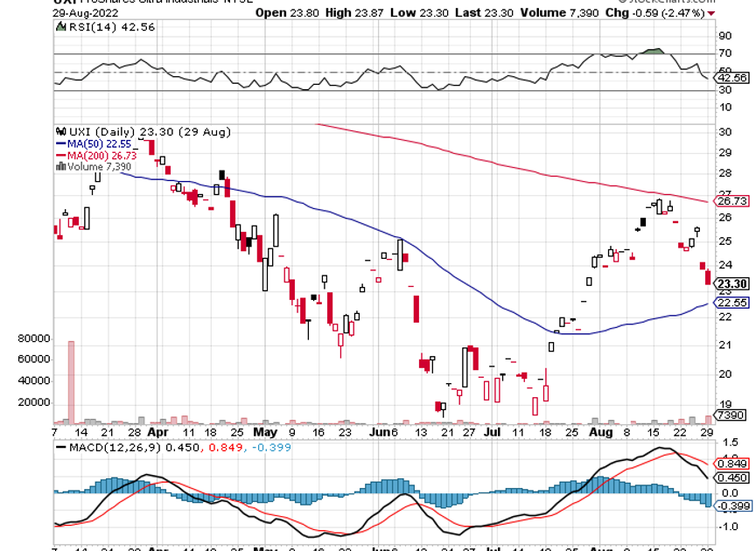Click the 'Aug' label on price chart date axis
The height and width of the screenshot is (551, 756).
pos(601,432)
